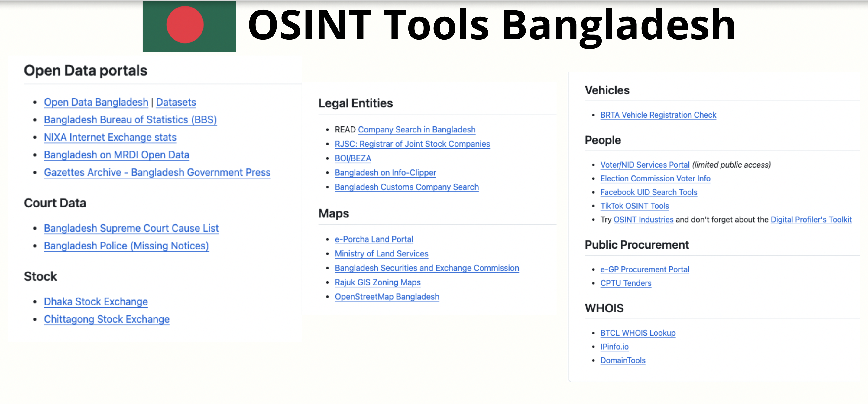Image resolution: width=868 pixels, height=404 pixels.
Task: Open Gazettes Archive Government Press link
Action: coord(157,172)
